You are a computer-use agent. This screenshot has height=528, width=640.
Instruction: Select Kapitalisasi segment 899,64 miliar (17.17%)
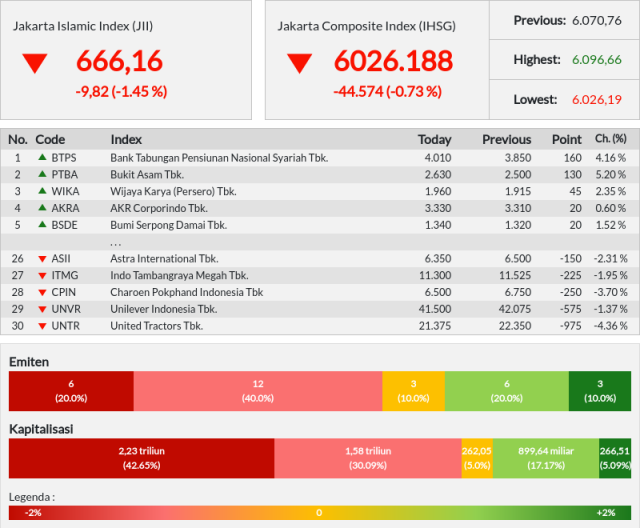546,458
